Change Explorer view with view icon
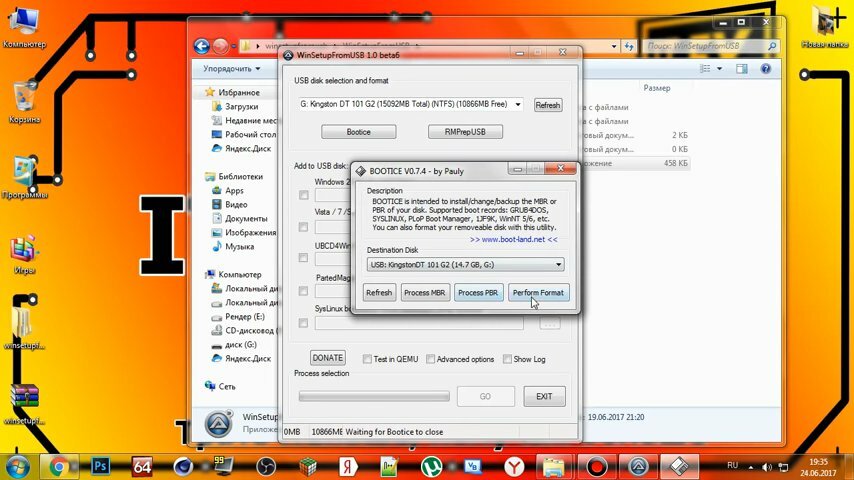 [705, 69]
